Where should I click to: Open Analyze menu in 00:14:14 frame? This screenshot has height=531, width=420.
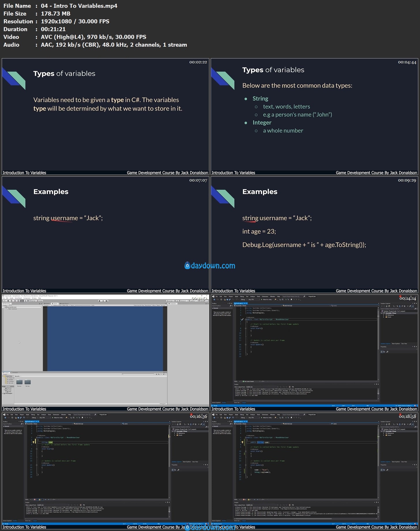click(253, 296)
